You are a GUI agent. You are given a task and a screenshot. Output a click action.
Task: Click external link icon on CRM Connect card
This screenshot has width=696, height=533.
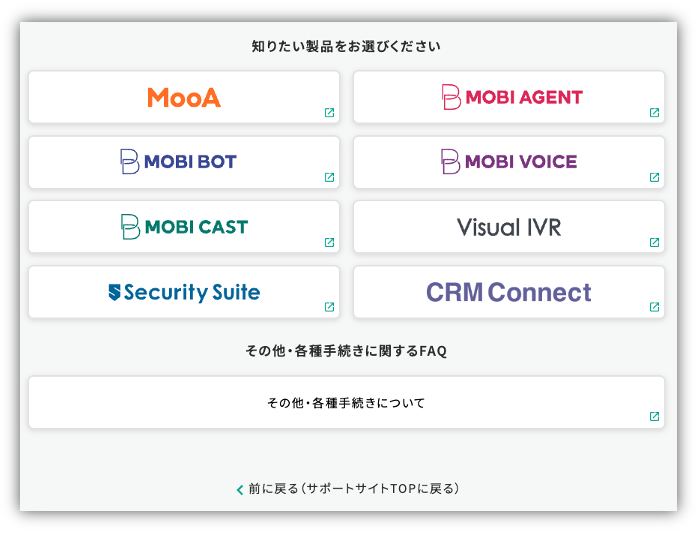click(654, 307)
